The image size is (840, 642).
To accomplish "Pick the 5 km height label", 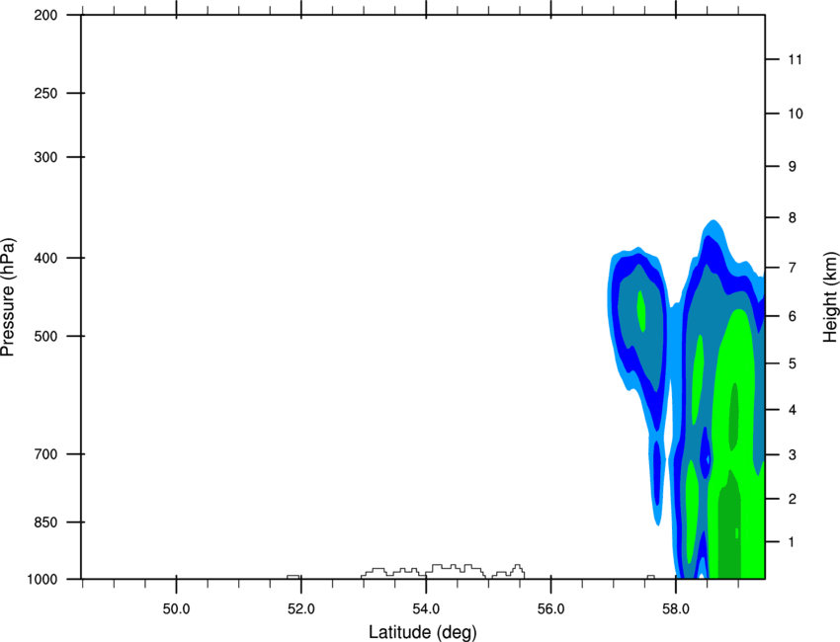I will click(793, 363).
